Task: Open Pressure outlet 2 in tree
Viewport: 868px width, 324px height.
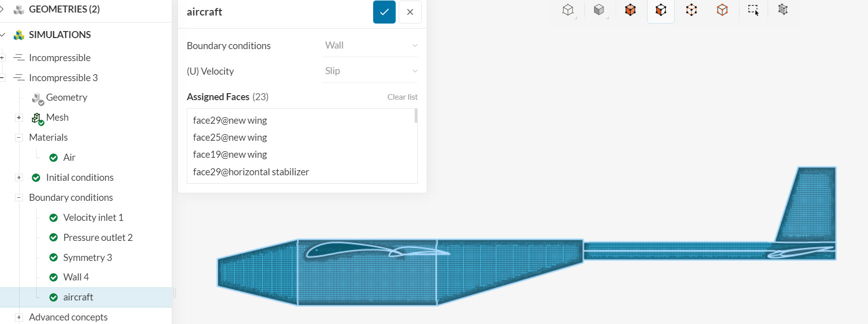Action: pyautogui.click(x=98, y=237)
